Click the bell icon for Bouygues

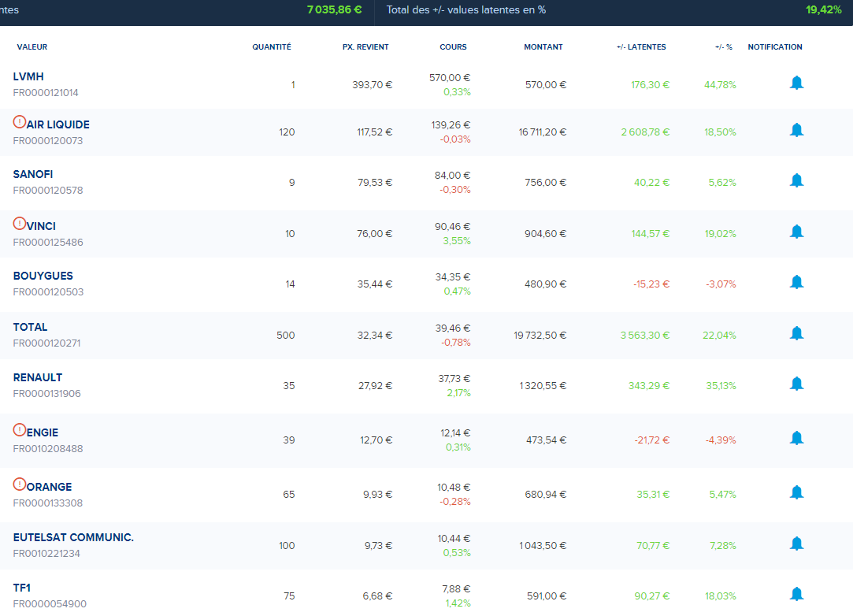click(x=796, y=282)
